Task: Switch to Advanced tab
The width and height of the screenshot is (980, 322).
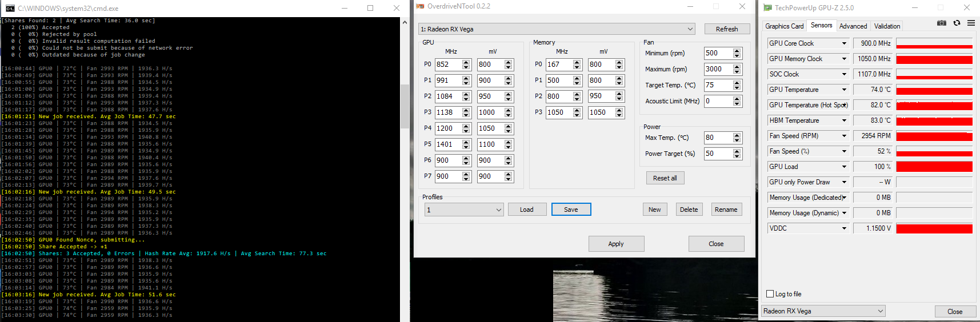Action: (x=853, y=26)
